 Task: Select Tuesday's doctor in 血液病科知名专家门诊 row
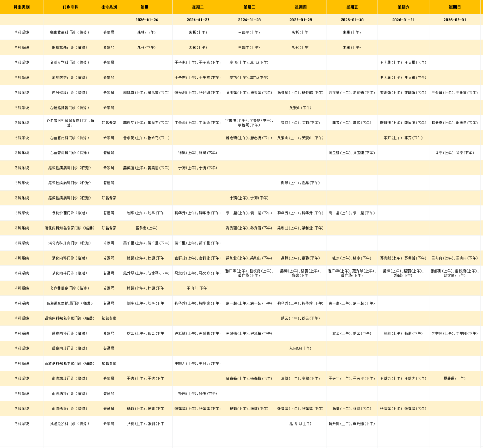pyautogui.click(x=198, y=363)
